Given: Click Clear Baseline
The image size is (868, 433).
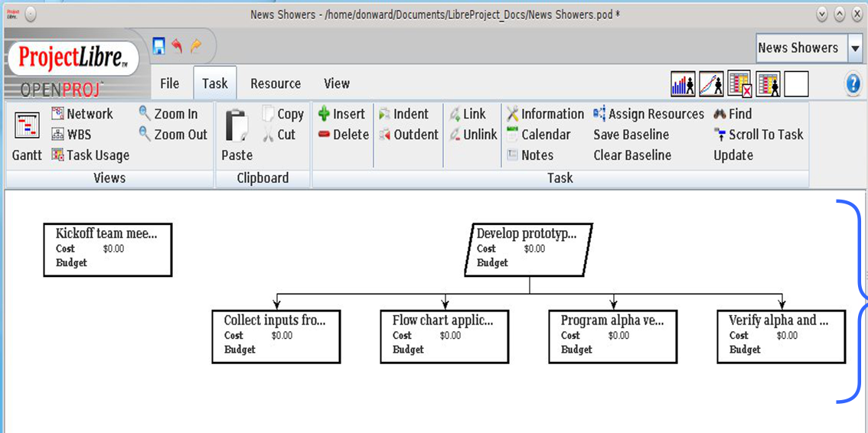Looking at the screenshot, I should point(632,155).
